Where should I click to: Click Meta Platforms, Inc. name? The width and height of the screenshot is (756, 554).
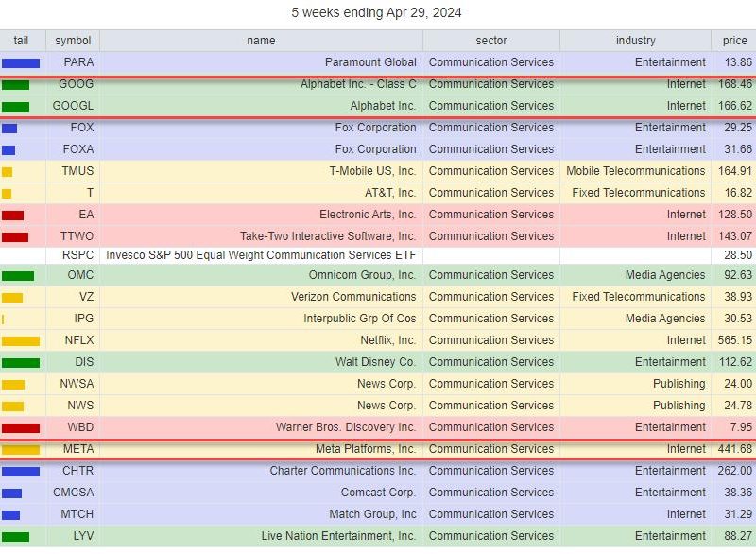(x=366, y=449)
